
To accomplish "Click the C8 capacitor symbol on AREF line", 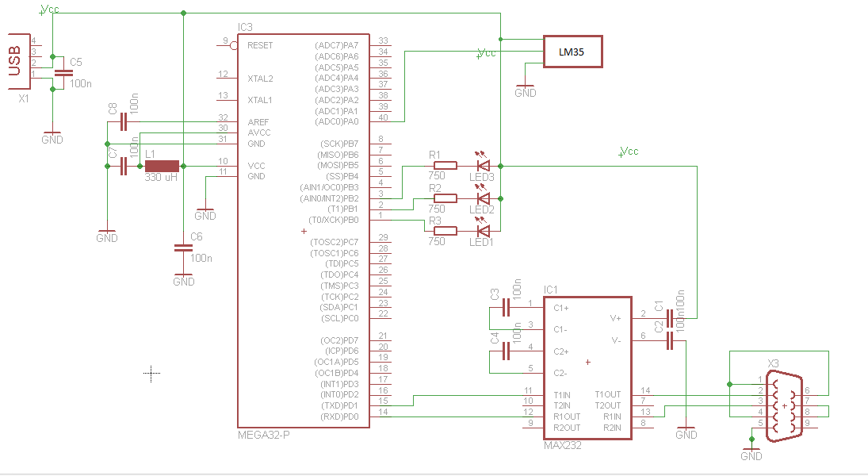I will click(124, 121).
